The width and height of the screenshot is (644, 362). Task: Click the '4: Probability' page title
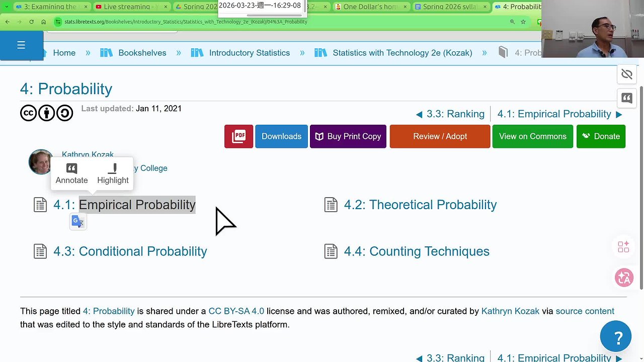66,89
